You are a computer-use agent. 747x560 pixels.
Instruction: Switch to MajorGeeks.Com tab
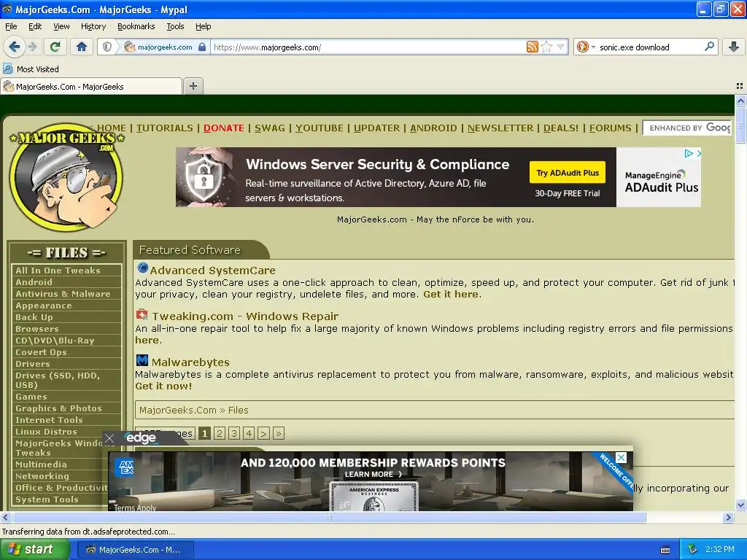91,86
